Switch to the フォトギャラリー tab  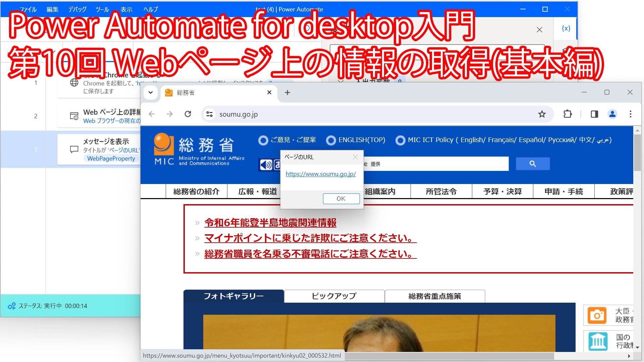point(234,296)
